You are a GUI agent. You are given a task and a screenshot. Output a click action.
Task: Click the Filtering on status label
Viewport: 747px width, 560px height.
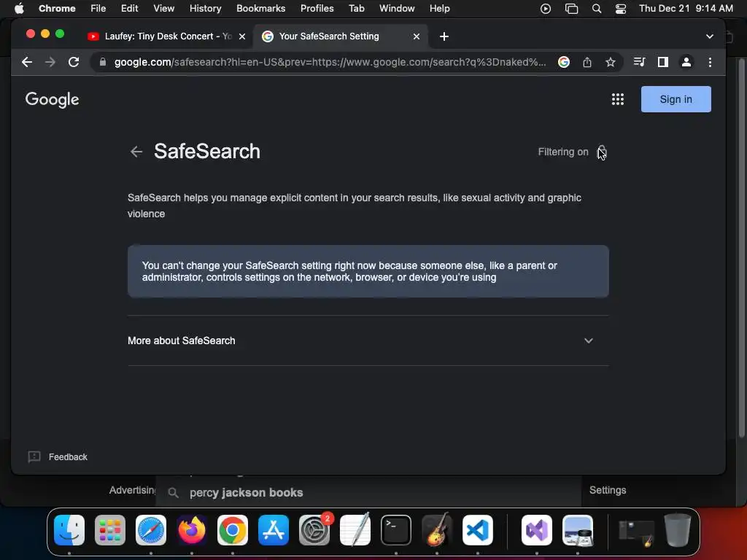(563, 152)
